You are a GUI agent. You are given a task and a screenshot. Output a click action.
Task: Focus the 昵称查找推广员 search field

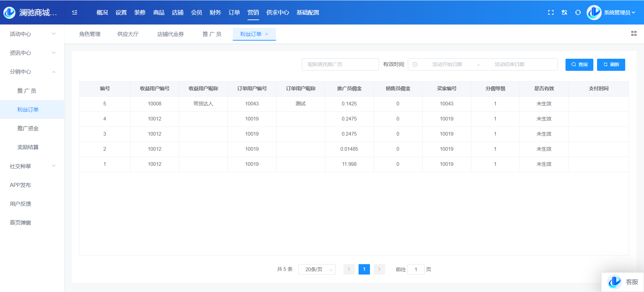click(x=340, y=64)
